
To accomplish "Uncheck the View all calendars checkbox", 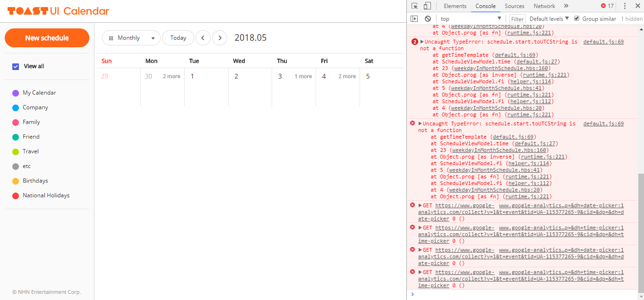I will tap(16, 66).
